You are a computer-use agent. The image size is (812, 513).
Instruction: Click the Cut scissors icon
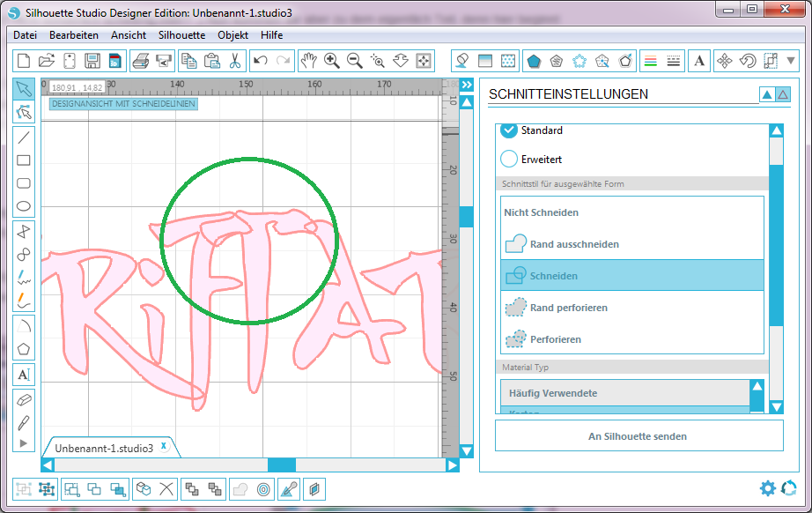pos(235,61)
